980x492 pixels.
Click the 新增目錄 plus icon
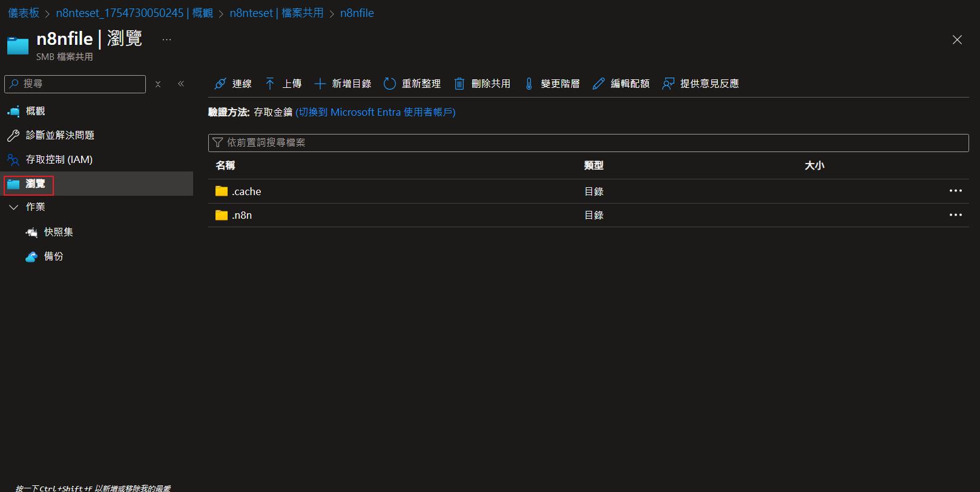pos(320,84)
